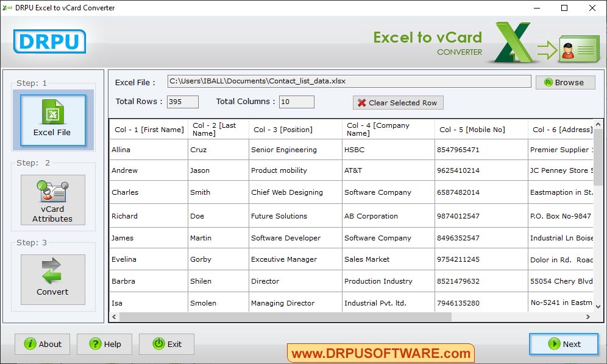607x364 pixels.
Task: Click the Total Columns value box
Action: coord(296,102)
